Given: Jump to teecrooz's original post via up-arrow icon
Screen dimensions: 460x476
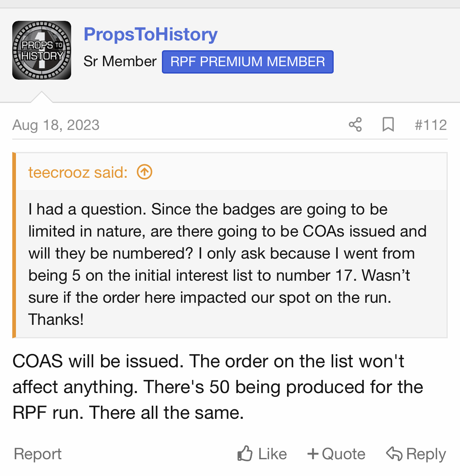Looking at the screenshot, I should click(x=144, y=172).
